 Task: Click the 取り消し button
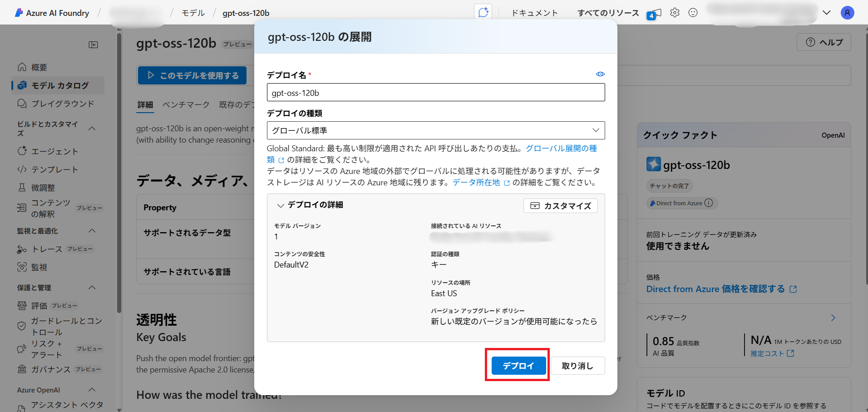pos(577,366)
